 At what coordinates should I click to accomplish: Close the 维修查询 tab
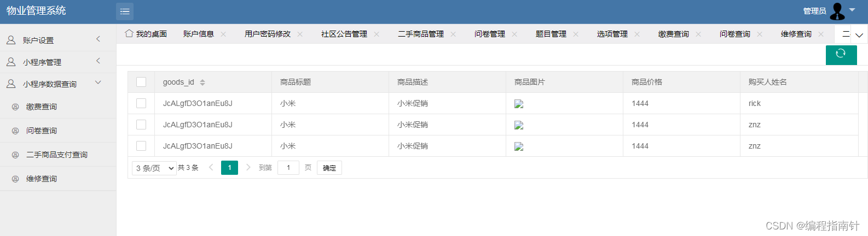pos(821,34)
